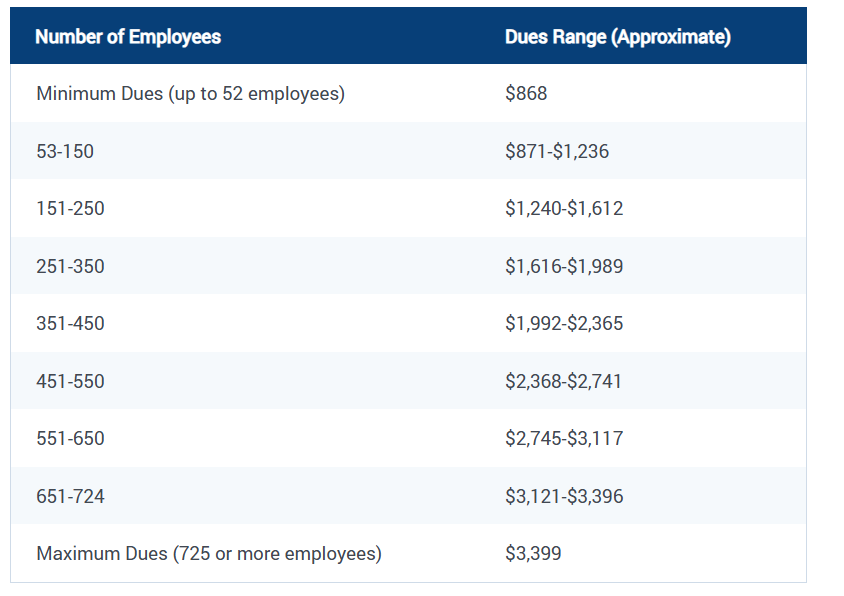Click the $1,616-$1,989 dues range

pyautogui.click(x=564, y=267)
